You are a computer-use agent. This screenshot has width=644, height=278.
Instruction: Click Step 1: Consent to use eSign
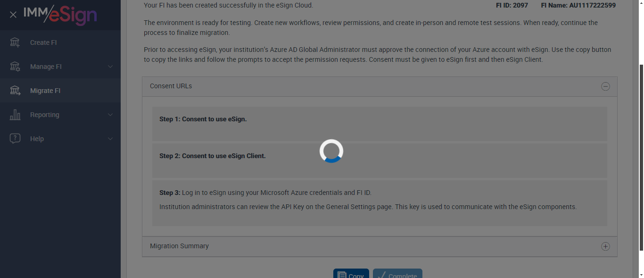(203, 119)
